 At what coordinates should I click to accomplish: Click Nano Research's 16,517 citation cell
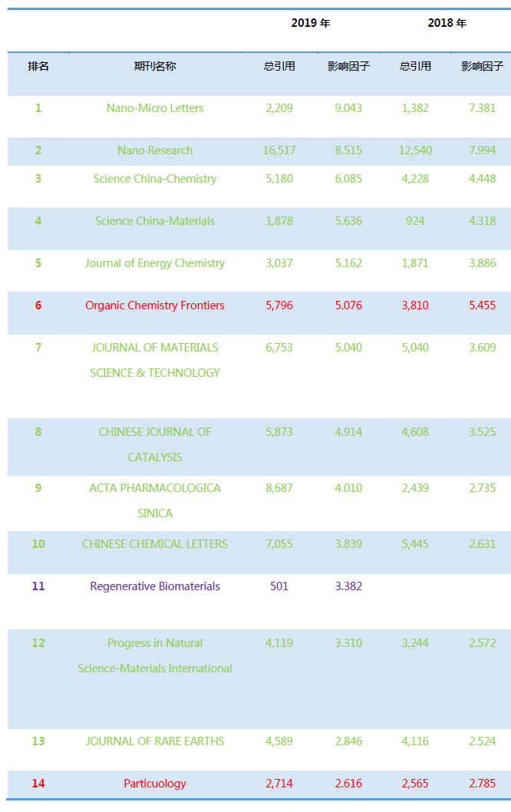pos(279,150)
